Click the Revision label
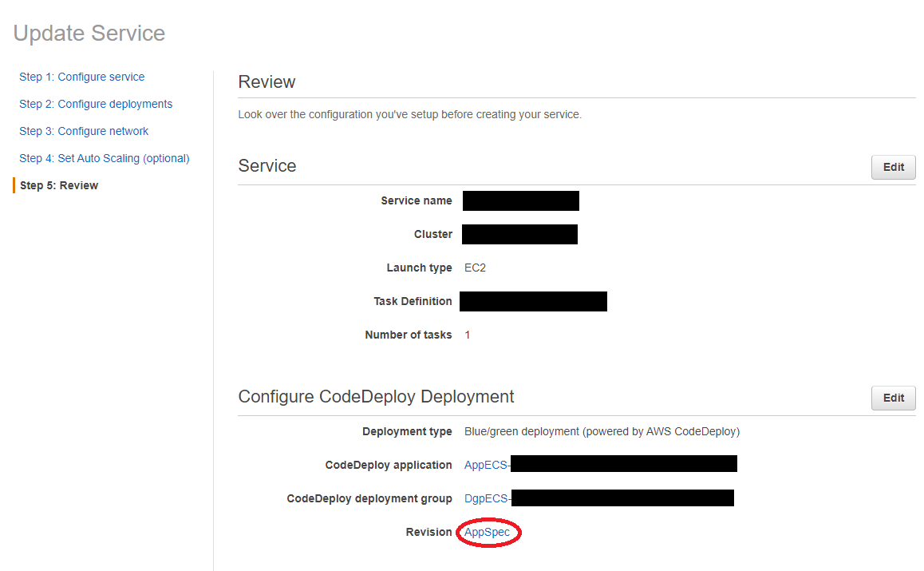Screen dimensions: 924x571 coord(428,532)
